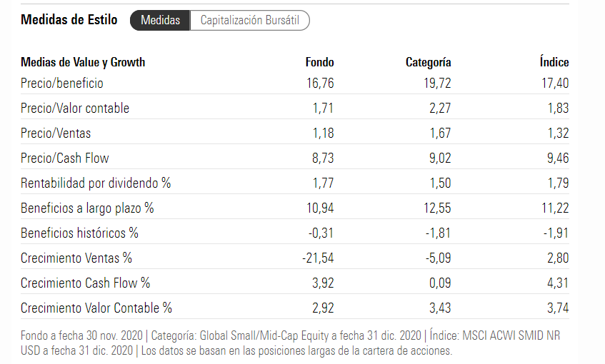Click Crecimiento Valor Contable % label

click(96, 308)
